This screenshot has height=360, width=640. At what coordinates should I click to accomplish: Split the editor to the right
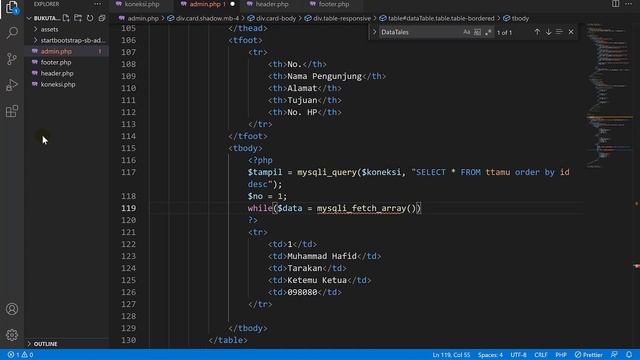(615, 4)
